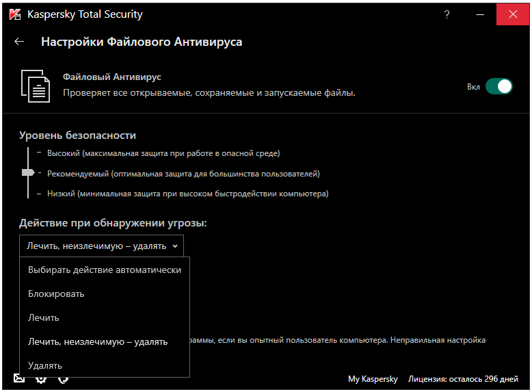Open the settings gear icon at bottom
This screenshot has width=532, height=392.
pos(41,379)
